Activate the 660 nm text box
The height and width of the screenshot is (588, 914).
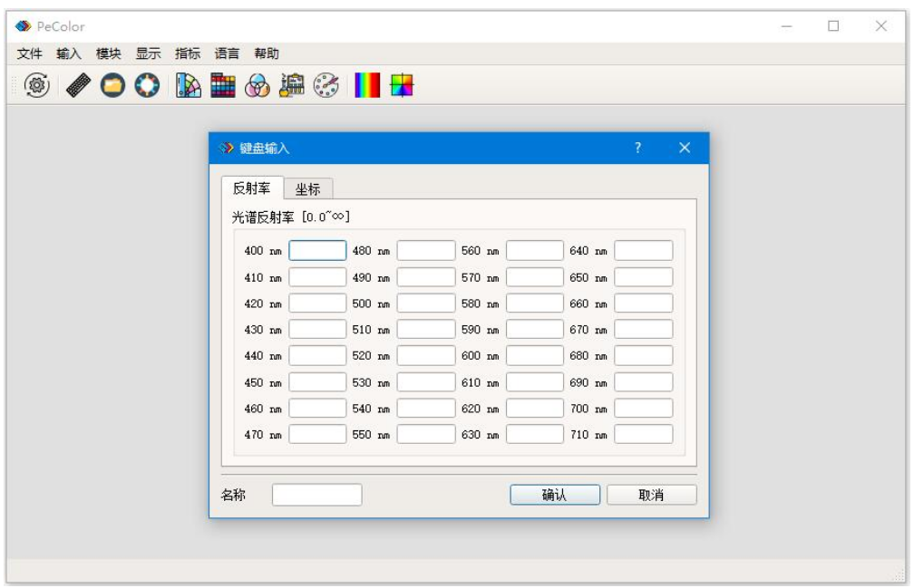(x=644, y=304)
